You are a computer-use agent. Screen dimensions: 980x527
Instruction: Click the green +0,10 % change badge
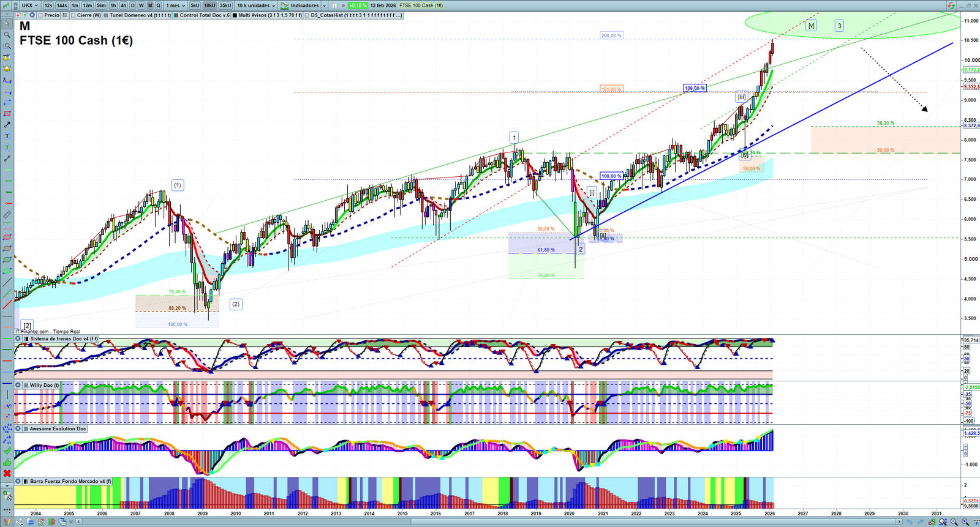tap(358, 6)
